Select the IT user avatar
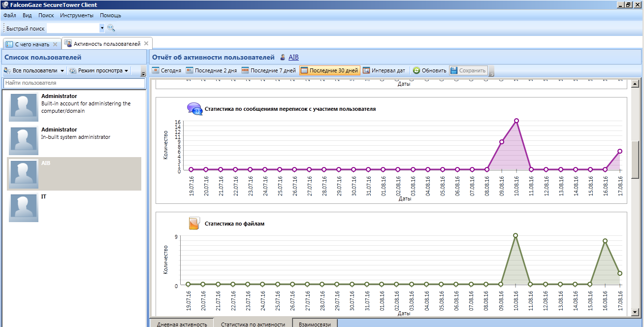644x327 pixels. [x=24, y=208]
